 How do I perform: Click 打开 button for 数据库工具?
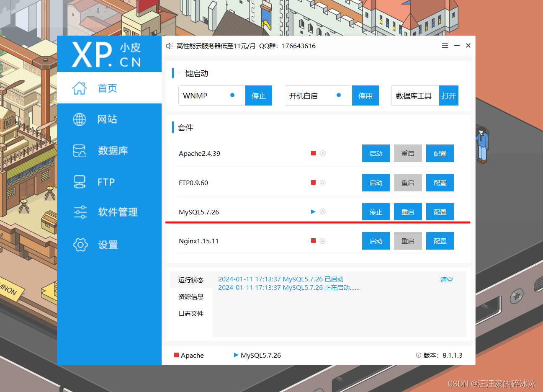449,95
